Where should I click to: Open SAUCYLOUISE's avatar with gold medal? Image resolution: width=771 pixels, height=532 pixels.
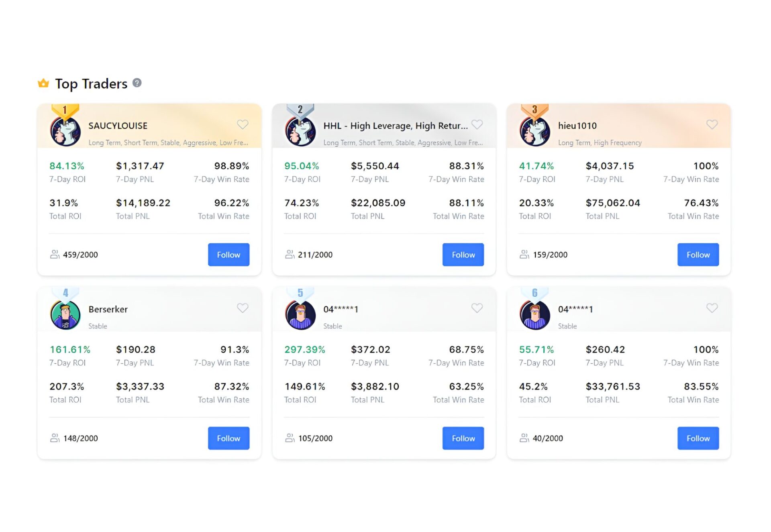point(65,131)
